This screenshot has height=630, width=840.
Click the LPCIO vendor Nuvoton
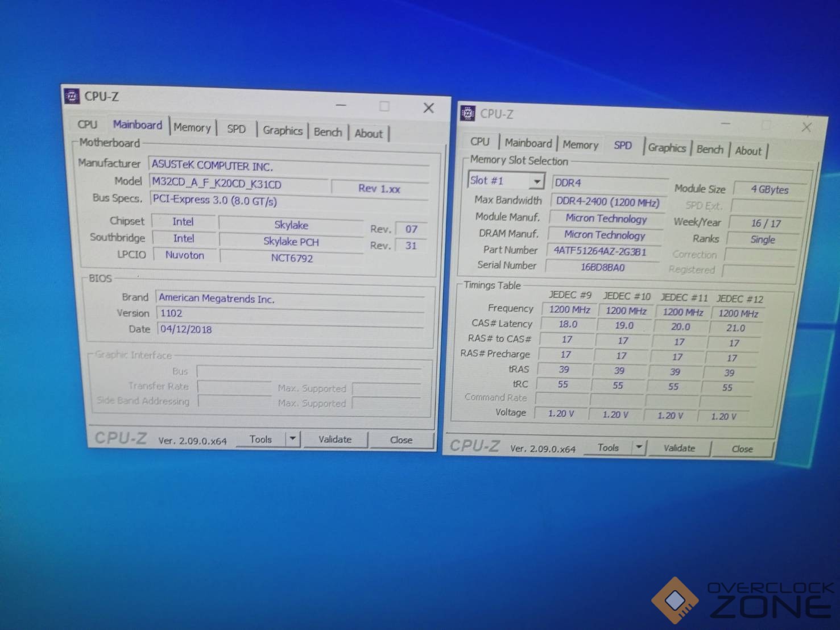tap(185, 255)
